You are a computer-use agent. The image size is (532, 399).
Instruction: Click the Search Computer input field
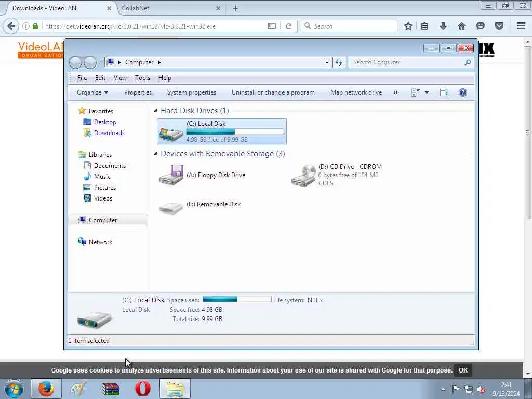click(406, 62)
